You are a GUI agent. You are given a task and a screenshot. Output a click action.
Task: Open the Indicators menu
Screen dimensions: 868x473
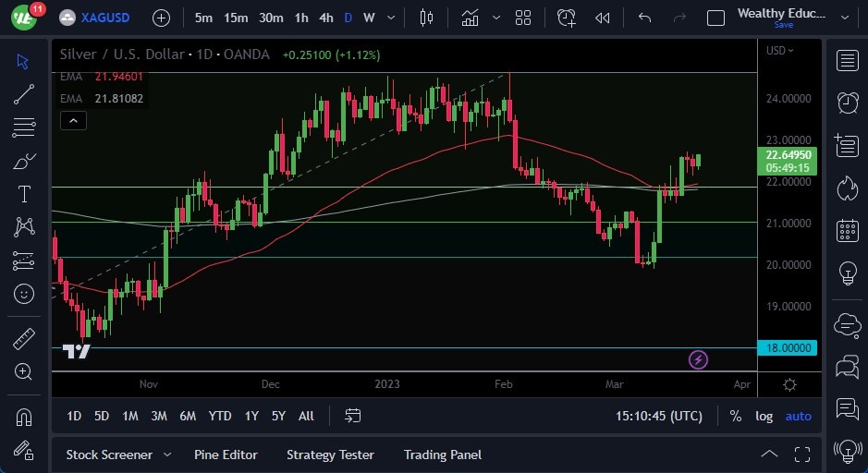470,18
